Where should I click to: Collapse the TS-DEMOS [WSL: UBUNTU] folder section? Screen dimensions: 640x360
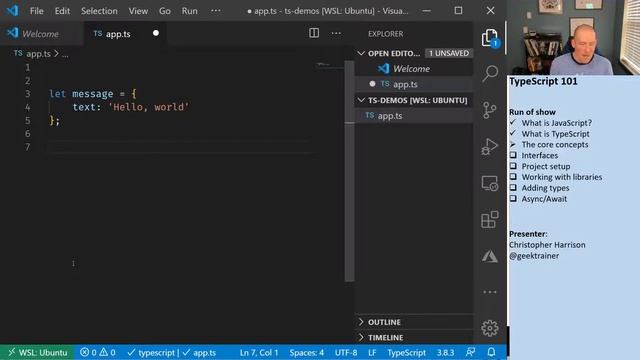pyautogui.click(x=414, y=100)
